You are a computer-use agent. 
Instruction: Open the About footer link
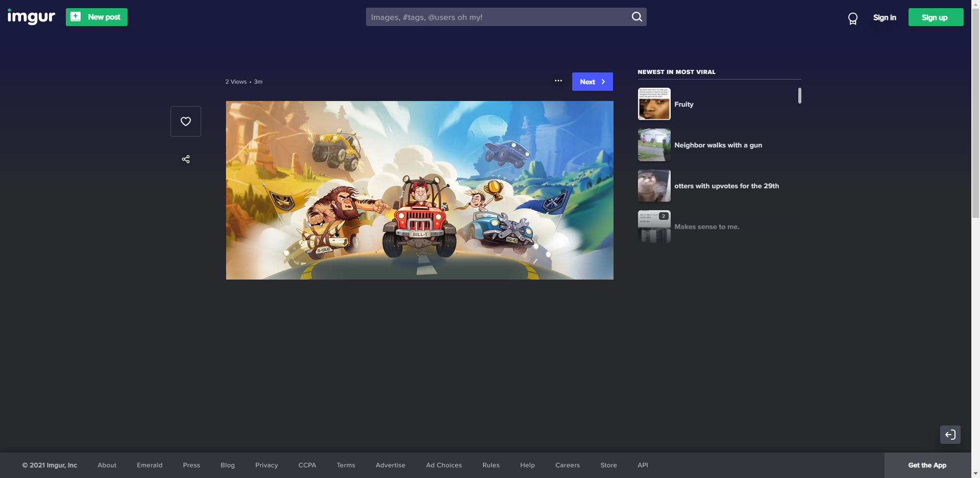[107, 465]
